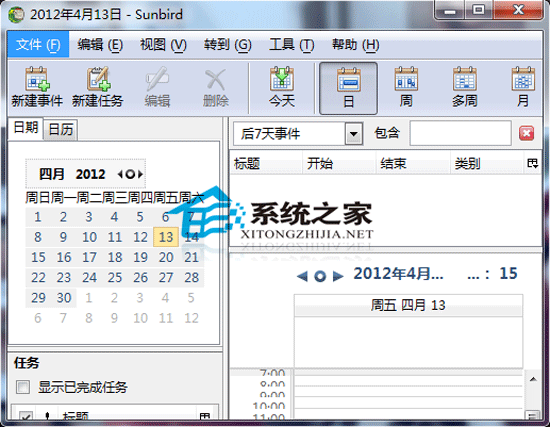Sort events by Title (标题) column
This screenshot has height=427, width=550.
[x=266, y=163]
